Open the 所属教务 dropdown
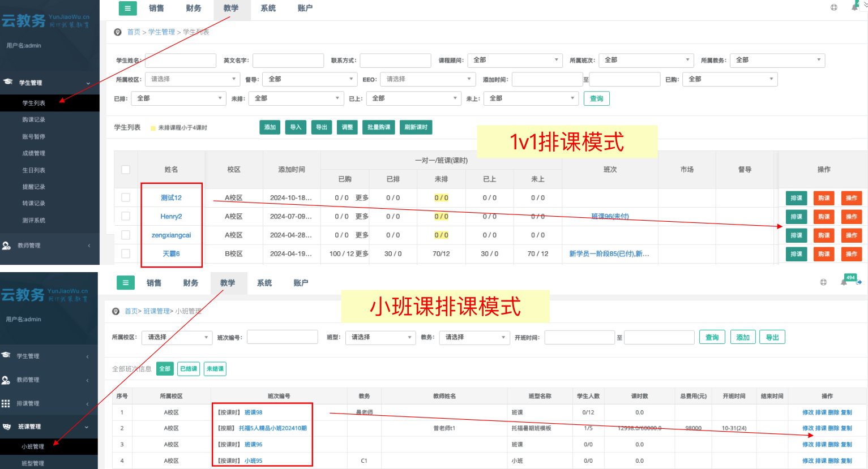This screenshot has height=469, width=868. tap(777, 60)
